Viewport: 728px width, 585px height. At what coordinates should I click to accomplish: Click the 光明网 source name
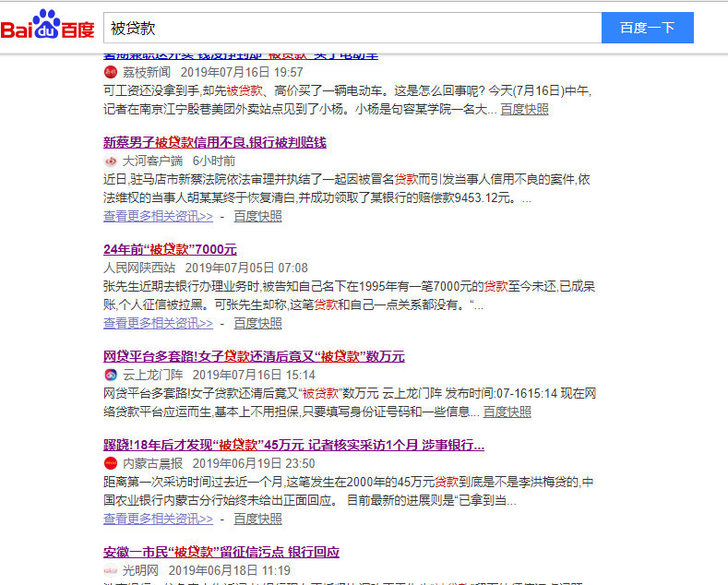click(140, 570)
